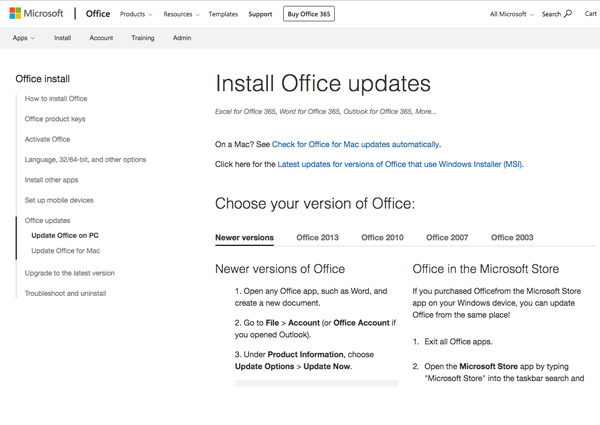Go to Install in the subnav

62,38
